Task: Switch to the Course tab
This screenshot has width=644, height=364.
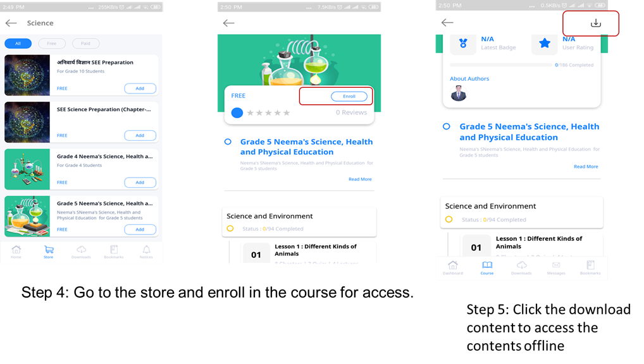Action: coord(487,267)
